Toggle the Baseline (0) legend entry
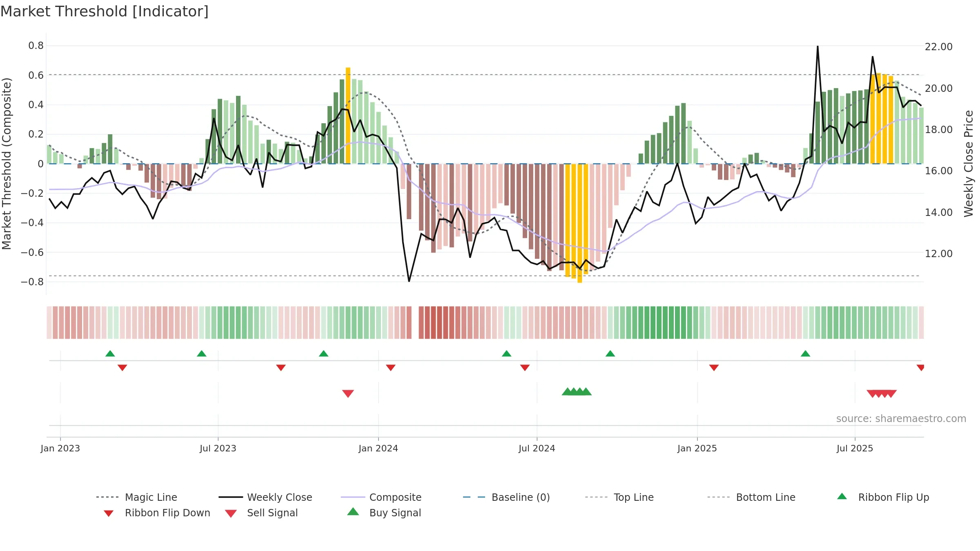 [x=506, y=497]
